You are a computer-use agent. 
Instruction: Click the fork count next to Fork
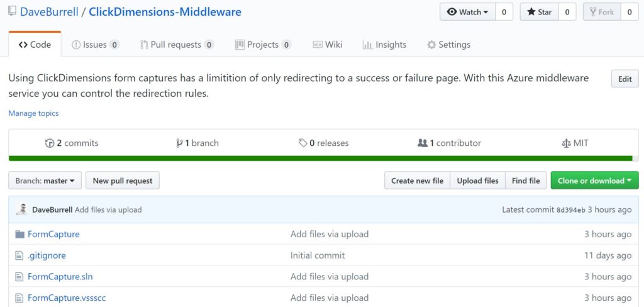tap(629, 12)
